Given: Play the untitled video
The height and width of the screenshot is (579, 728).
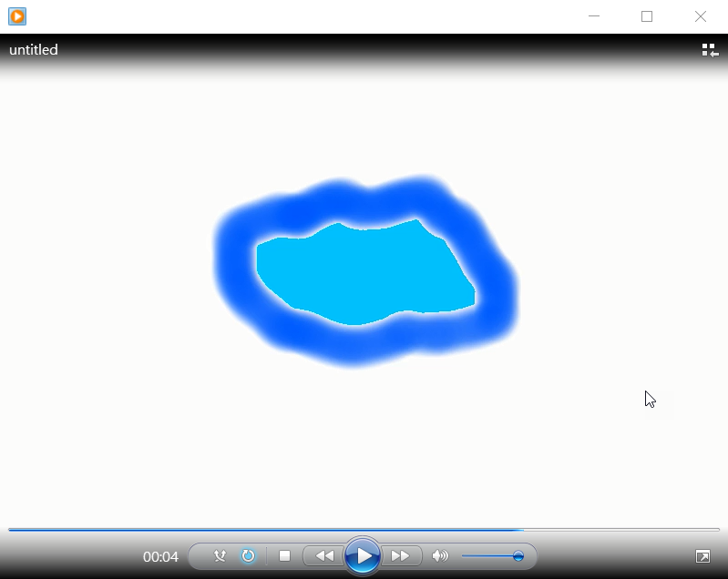Looking at the screenshot, I should (363, 556).
